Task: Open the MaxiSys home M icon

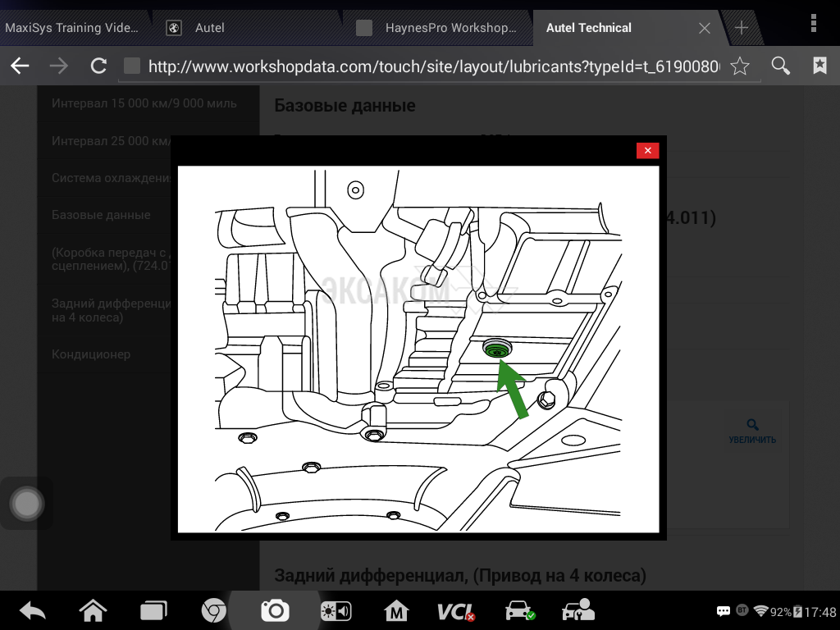Action: (x=397, y=611)
